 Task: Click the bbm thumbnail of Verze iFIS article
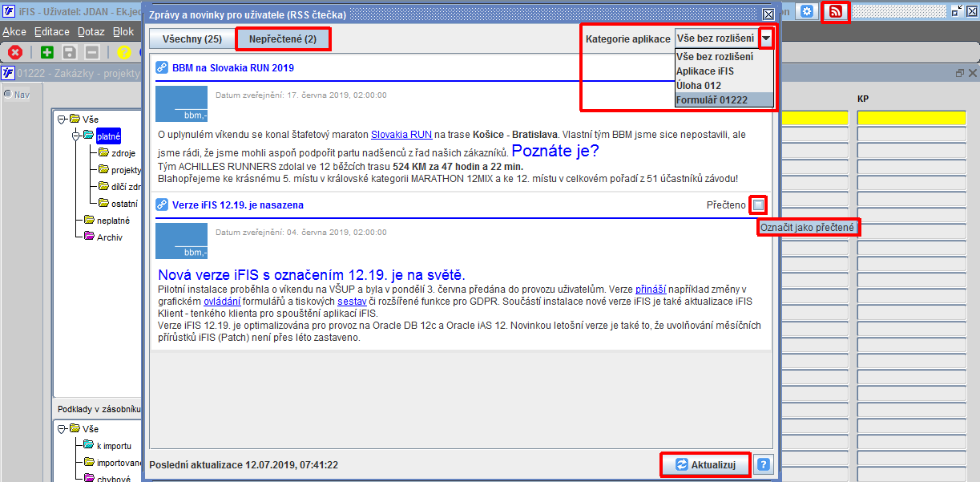point(181,240)
